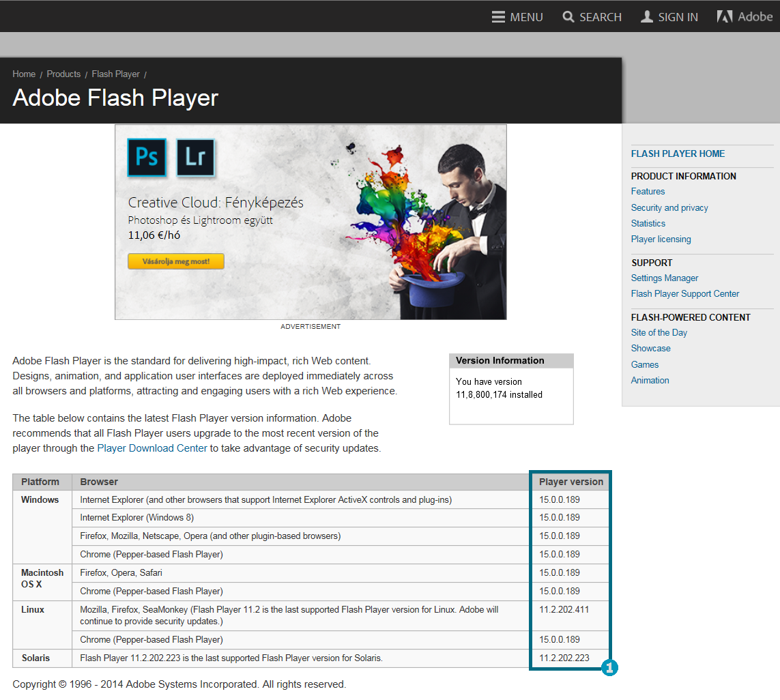Click the Photoshop Ps icon in ad

147,157
